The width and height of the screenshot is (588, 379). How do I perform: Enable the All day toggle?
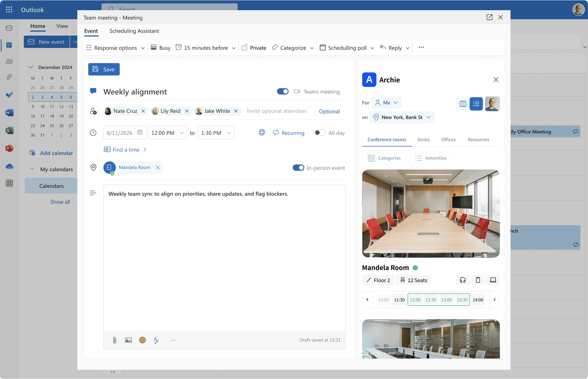pyautogui.click(x=320, y=133)
